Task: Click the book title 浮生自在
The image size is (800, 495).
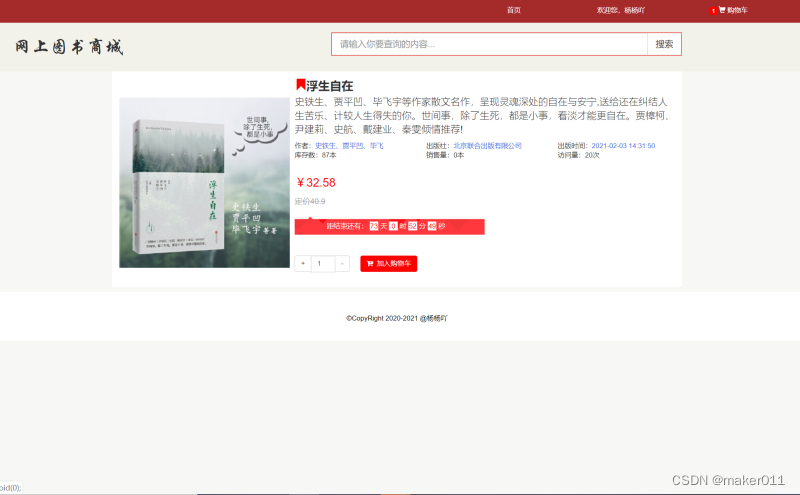Action: point(330,86)
